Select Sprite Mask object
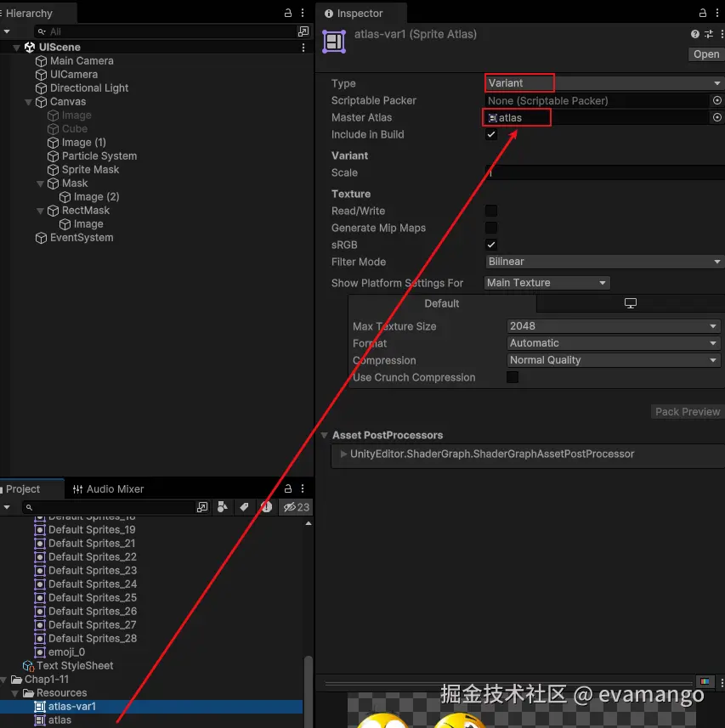Screen dimensions: 725x728 click(90, 169)
